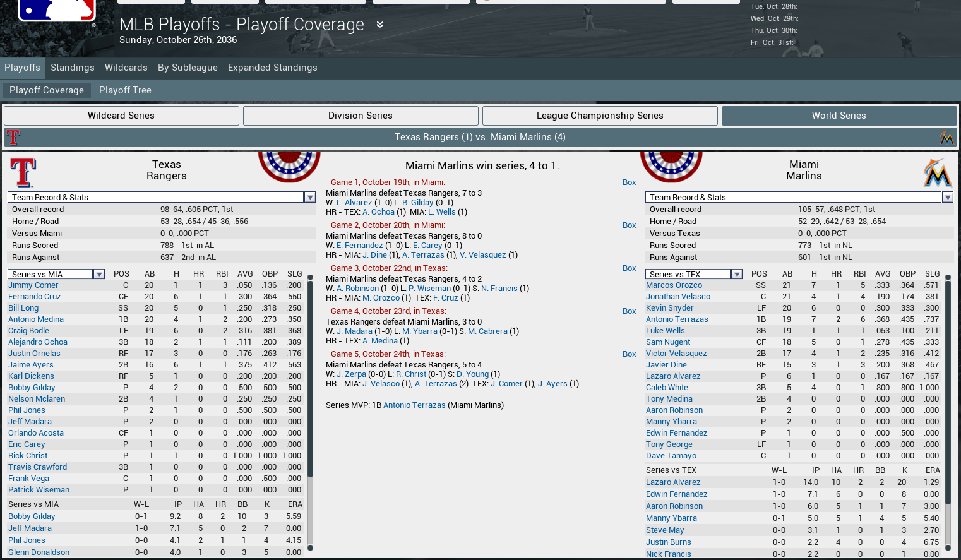Open the Game 1 box score
The height and width of the screenshot is (560, 961).
pyautogui.click(x=629, y=182)
